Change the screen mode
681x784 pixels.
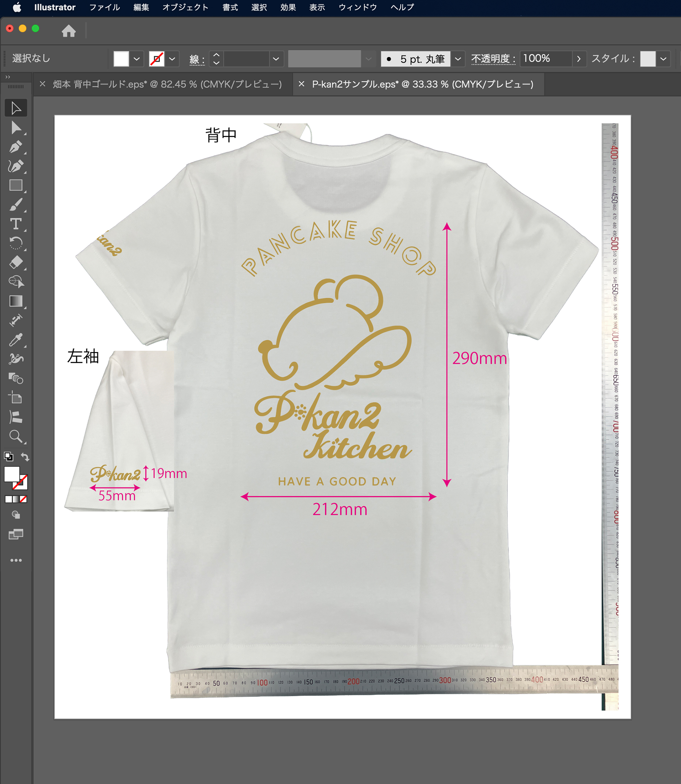[16, 535]
